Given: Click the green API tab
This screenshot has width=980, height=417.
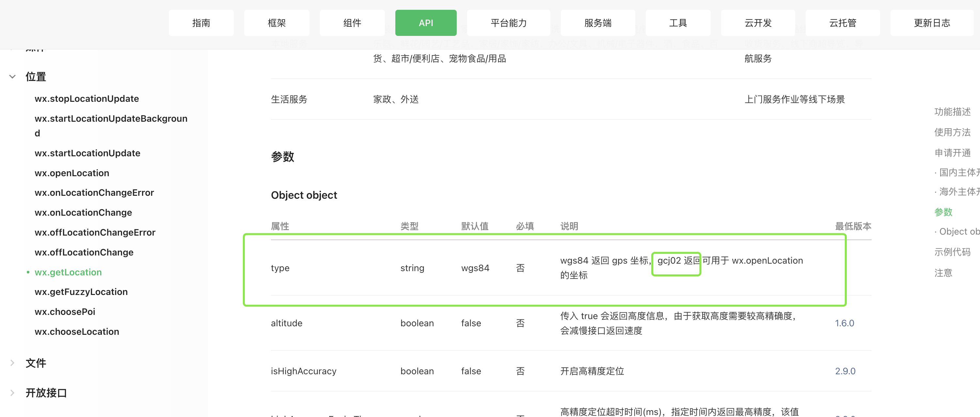Looking at the screenshot, I should [x=426, y=23].
